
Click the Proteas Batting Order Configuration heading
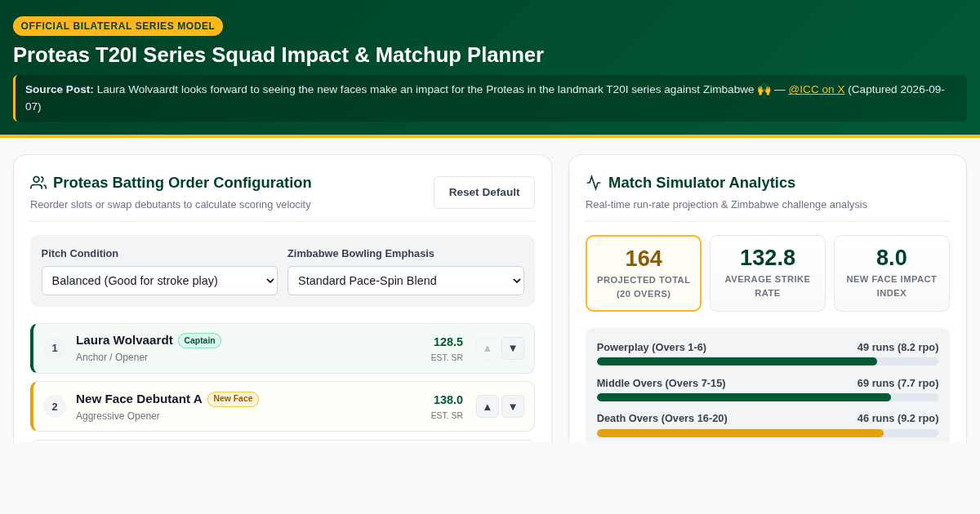point(182,183)
